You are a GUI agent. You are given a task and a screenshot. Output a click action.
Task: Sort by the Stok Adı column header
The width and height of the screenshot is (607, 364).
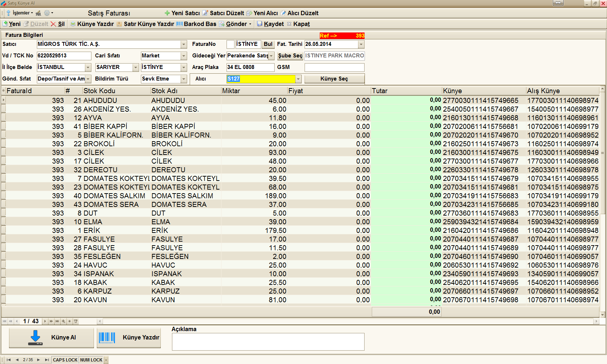(x=185, y=91)
